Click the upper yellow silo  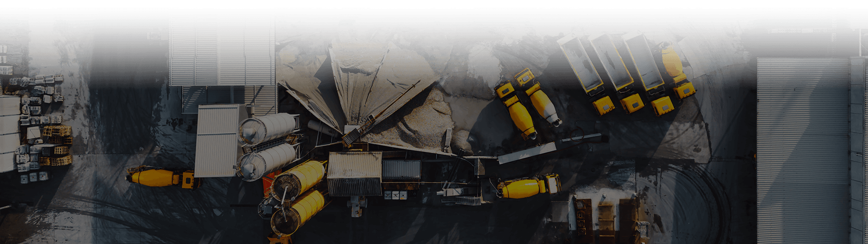click(298, 180)
